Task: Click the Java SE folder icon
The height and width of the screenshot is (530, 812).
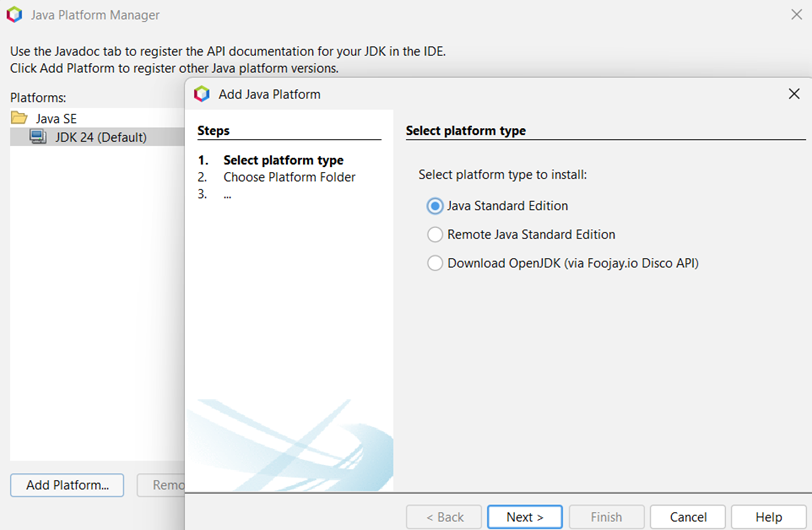Action: 19,118
